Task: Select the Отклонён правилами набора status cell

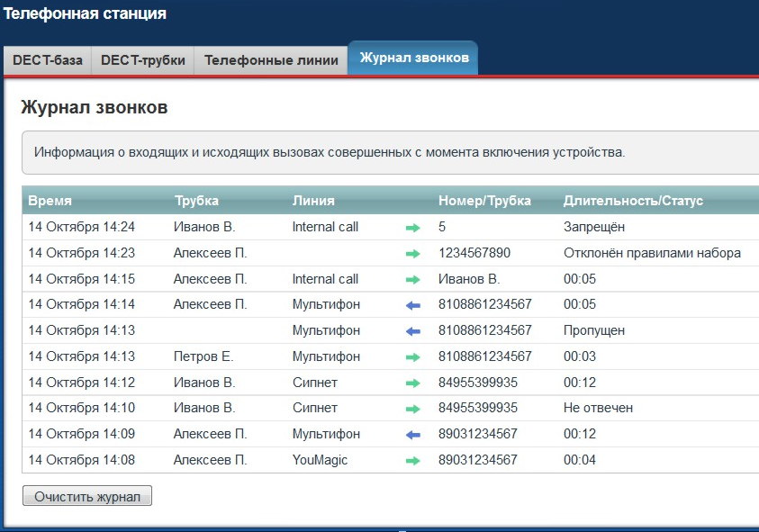Action: [x=652, y=254]
